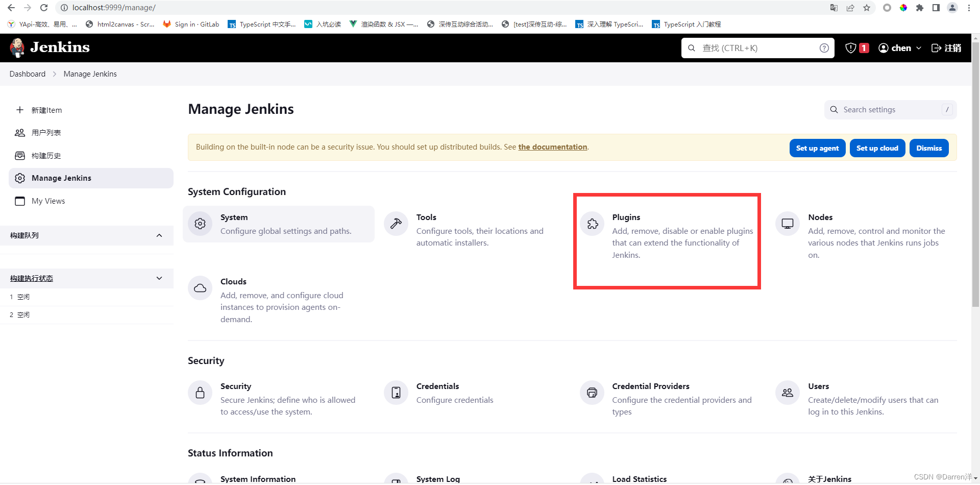Click the Jenkins logo in header
This screenshot has height=485, width=980.
(x=50, y=47)
